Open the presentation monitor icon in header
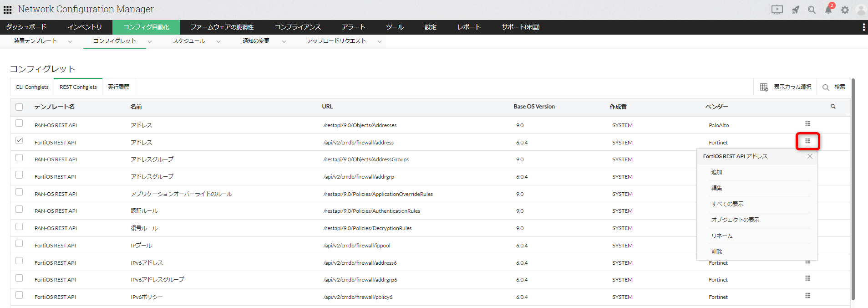 (777, 10)
